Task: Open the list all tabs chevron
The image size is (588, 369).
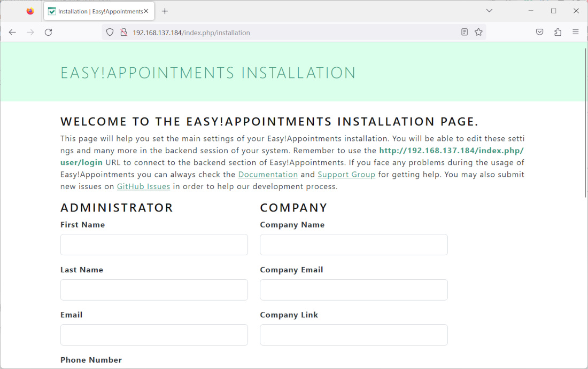Action: pos(489,11)
